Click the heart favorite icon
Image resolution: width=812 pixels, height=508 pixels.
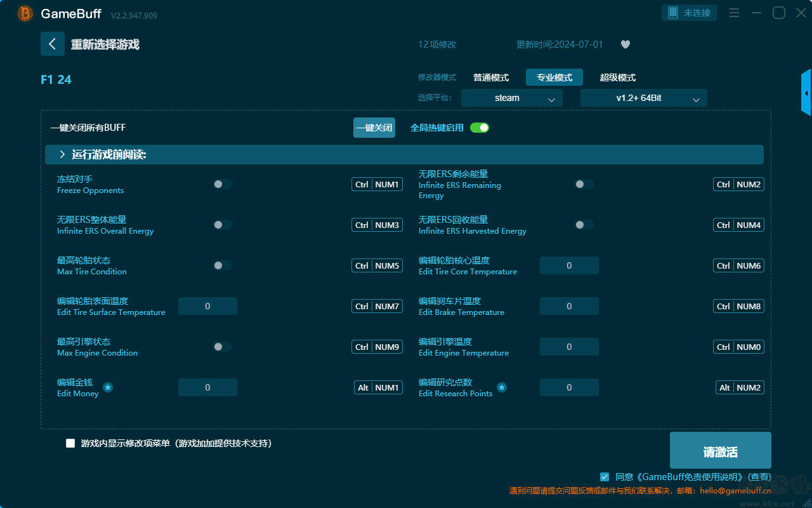point(625,44)
